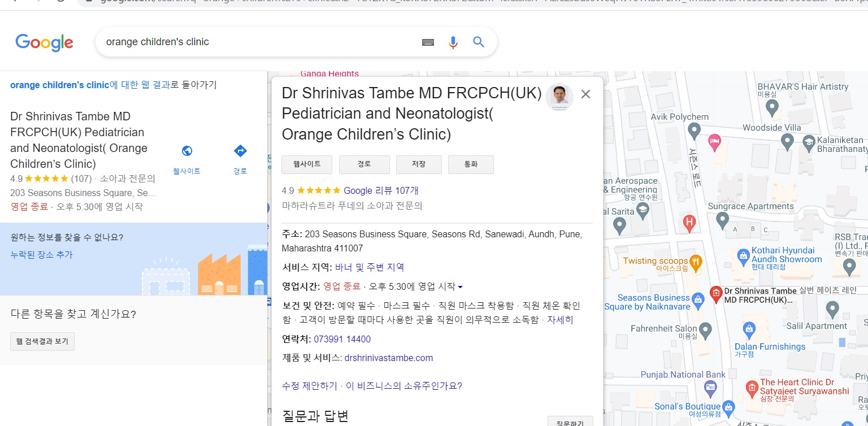
Task: Click the 웹사이트 button in info panel
Action: pyautogui.click(x=307, y=164)
